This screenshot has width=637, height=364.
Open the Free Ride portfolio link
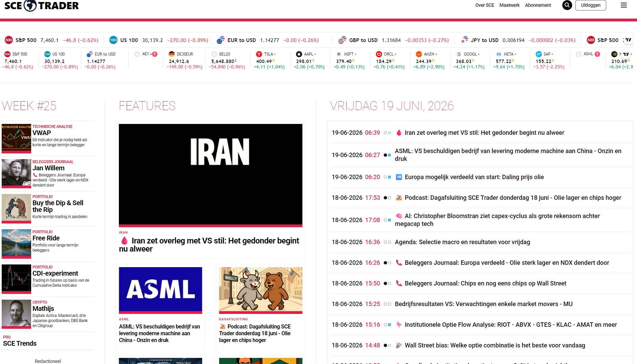click(46, 238)
